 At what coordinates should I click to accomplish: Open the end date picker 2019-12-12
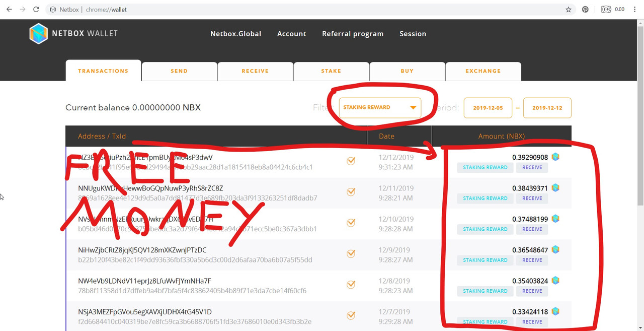[547, 108]
